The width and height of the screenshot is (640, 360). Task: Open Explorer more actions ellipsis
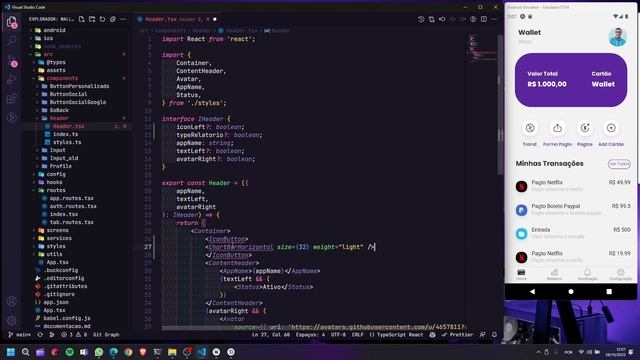click(x=123, y=19)
